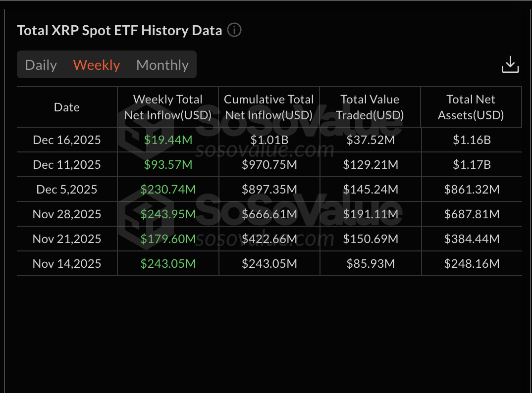Select the Nov 14,2025 date cell
Screen dimensions: 532x393
pos(66,263)
